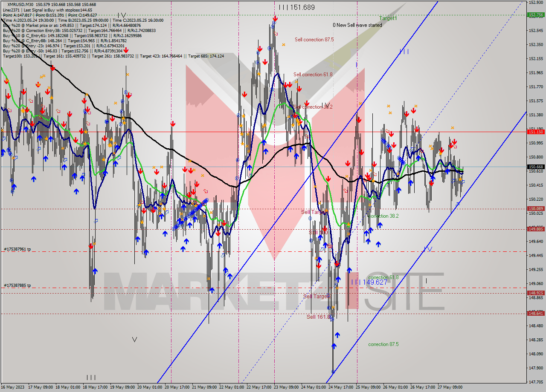This screenshot has height=392, width=546.
Task: Select the red 151.150 price tag
Action: coord(536,132)
